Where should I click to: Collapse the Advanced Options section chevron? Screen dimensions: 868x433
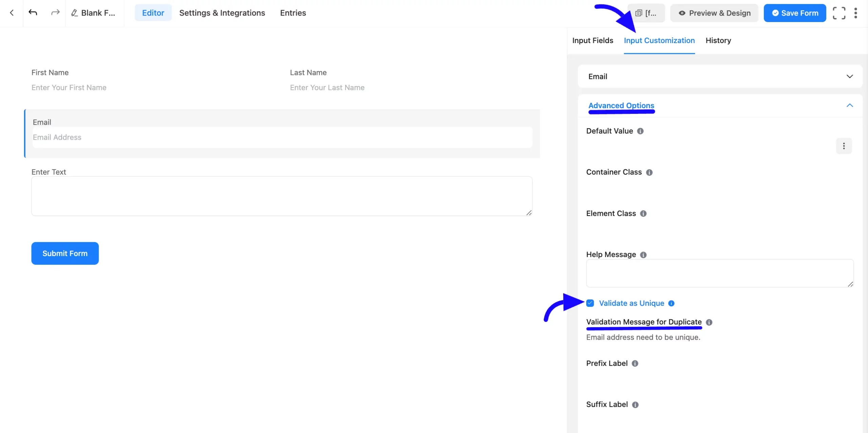(x=850, y=105)
